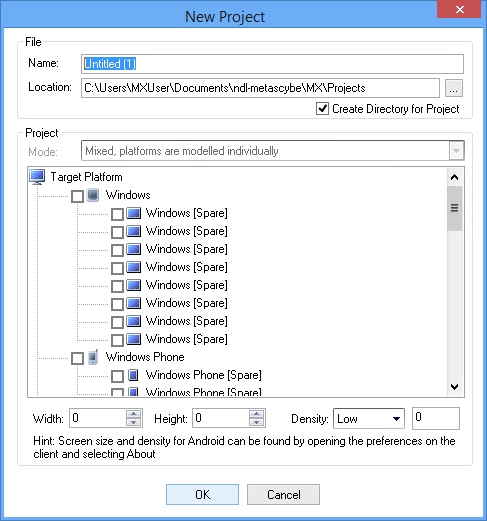
Task: Click the platform list scroll down arrow
Action: tap(454, 387)
